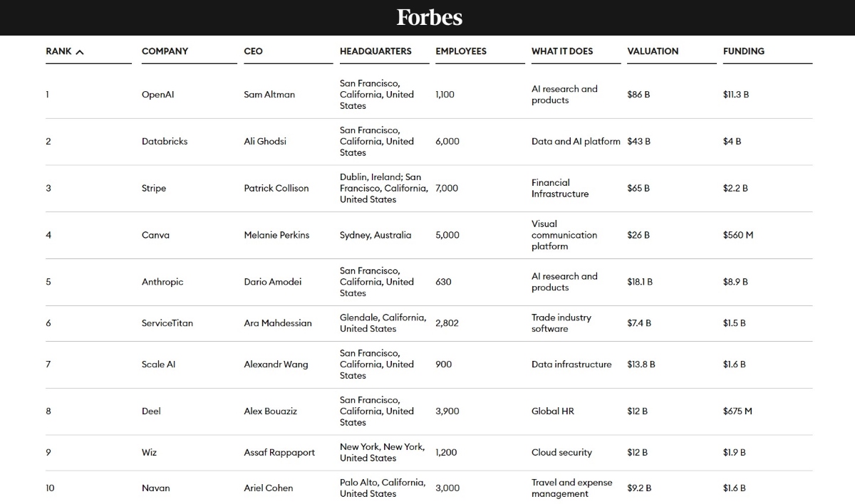The width and height of the screenshot is (855, 504).
Task: Open the Stripe company entry
Action: point(154,188)
